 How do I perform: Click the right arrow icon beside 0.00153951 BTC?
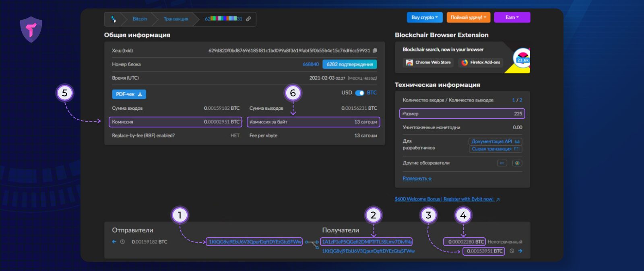(520, 251)
